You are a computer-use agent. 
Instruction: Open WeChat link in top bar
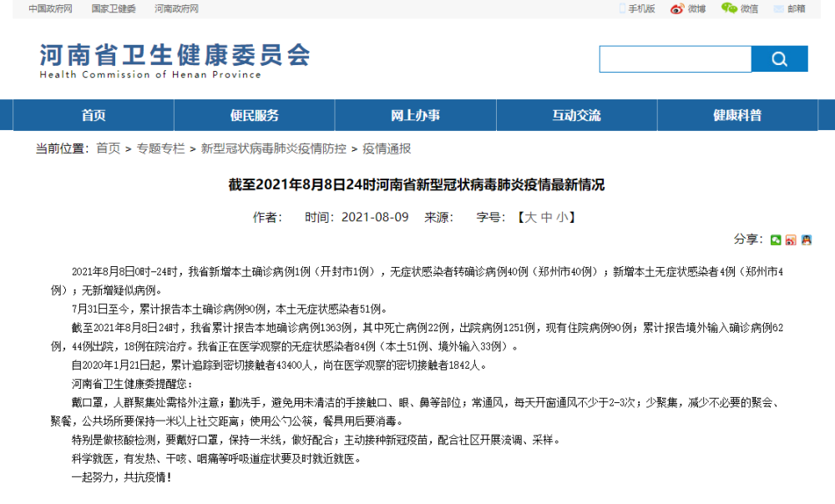click(740, 8)
